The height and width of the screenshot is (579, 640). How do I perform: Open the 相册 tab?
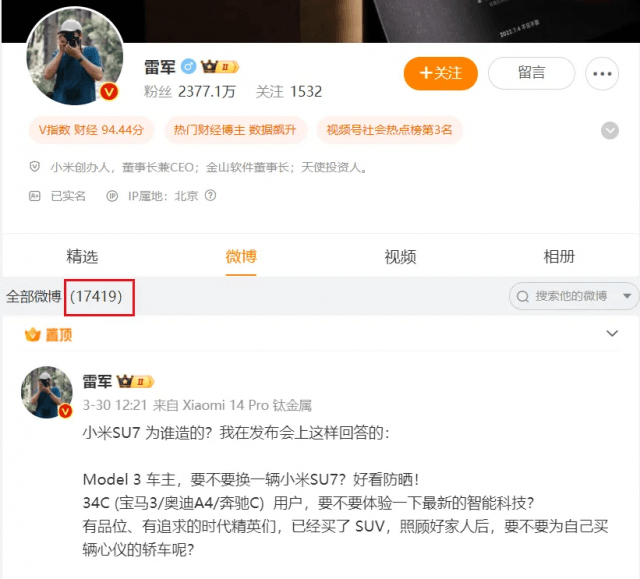coord(559,257)
